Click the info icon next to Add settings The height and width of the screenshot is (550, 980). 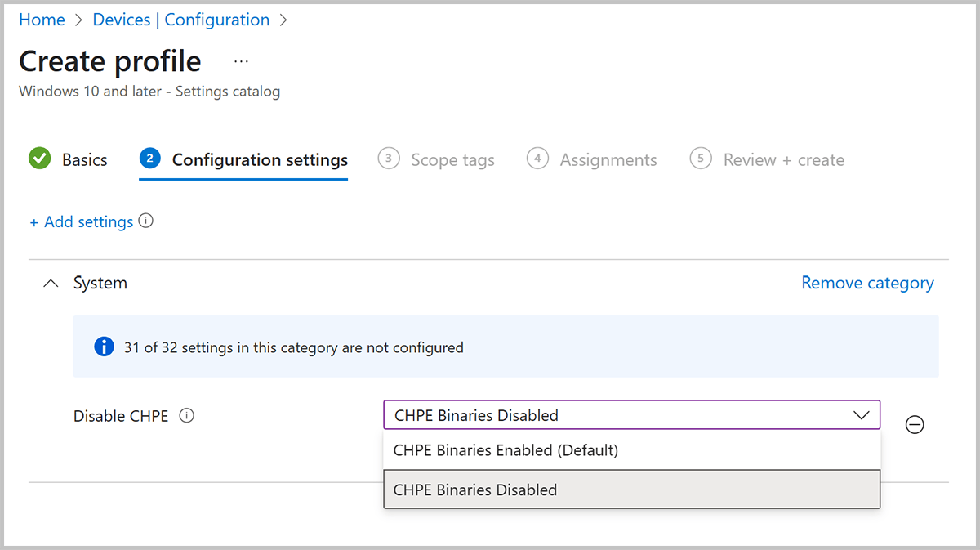click(x=146, y=221)
